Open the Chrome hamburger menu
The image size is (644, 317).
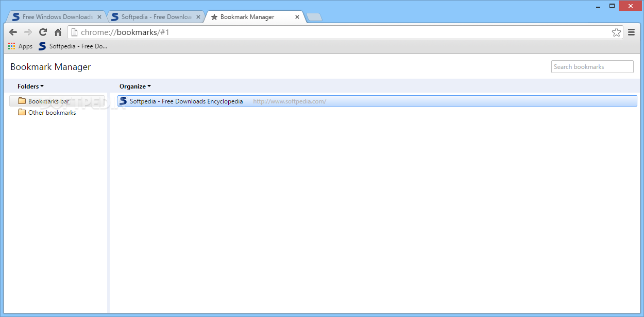click(631, 32)
